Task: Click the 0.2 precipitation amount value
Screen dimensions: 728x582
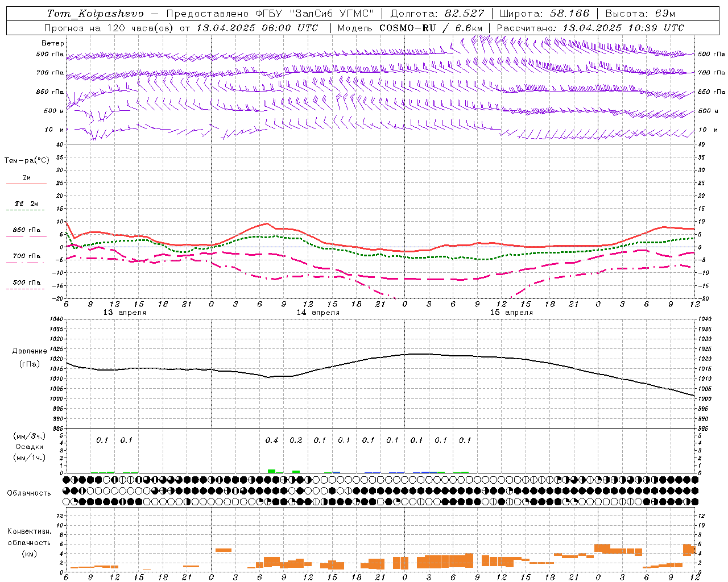Action: [296, 440]
